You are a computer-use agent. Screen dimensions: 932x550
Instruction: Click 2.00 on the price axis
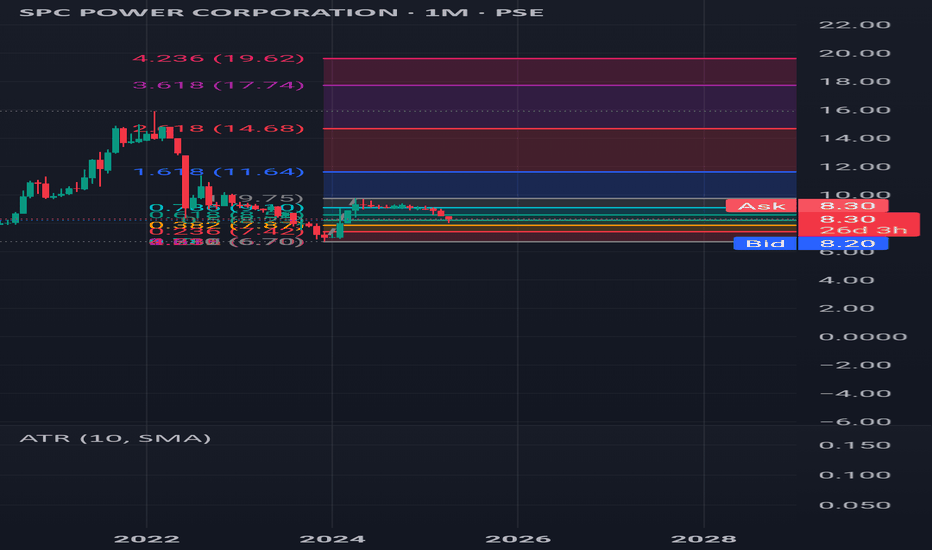[x=846, y=308]
